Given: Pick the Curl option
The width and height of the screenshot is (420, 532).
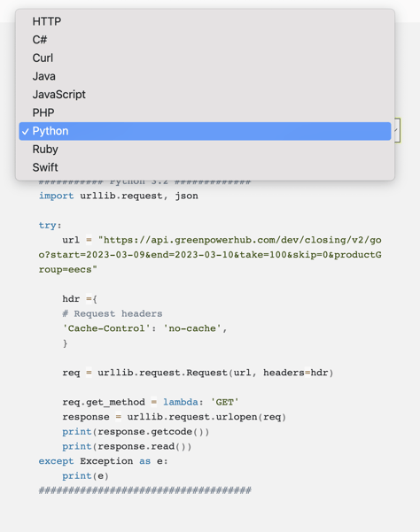Looking at the screenshot, I should 205,58.
